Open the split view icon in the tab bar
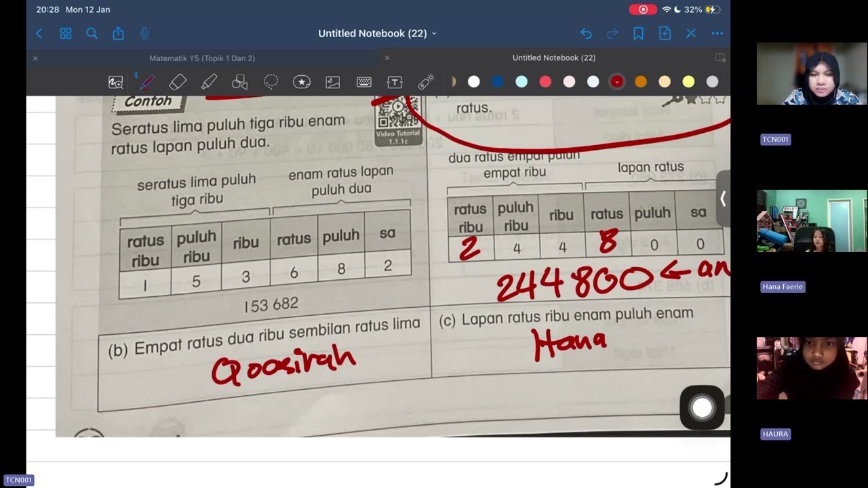 tap(720, 58)
